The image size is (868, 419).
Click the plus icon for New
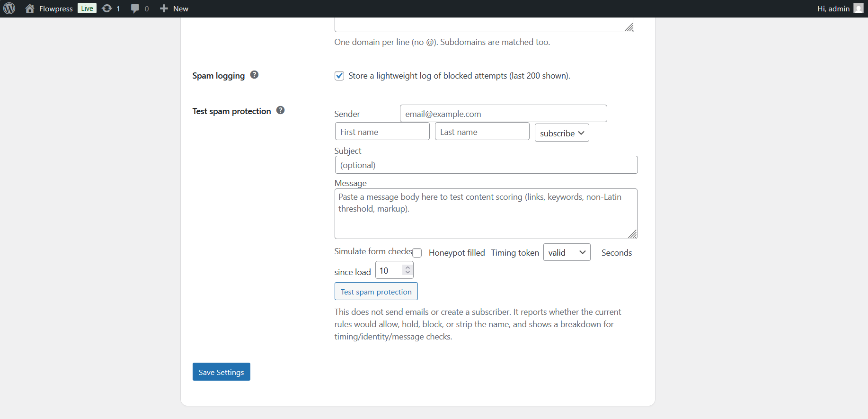164,9
